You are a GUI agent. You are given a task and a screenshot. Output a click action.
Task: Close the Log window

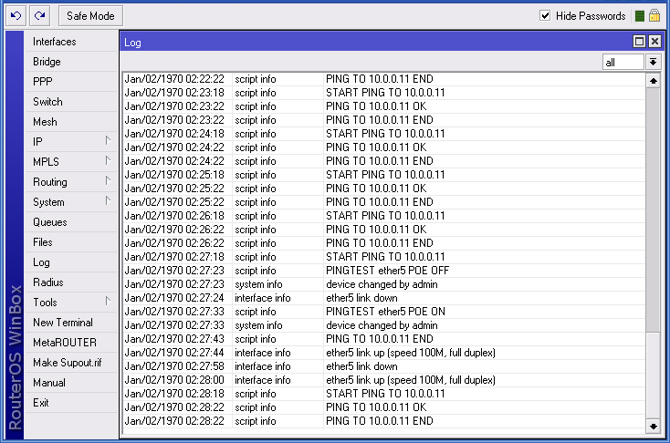(x=654, y=42)
